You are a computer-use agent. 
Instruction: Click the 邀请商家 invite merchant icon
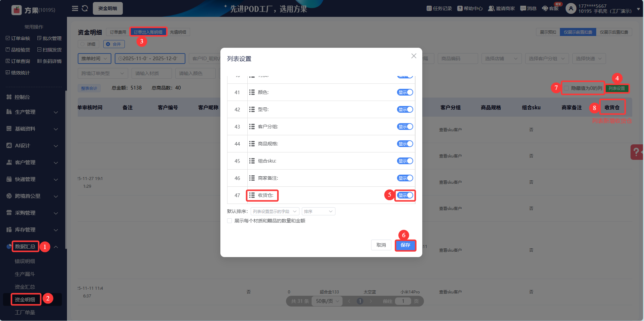[x=491, y=8]
